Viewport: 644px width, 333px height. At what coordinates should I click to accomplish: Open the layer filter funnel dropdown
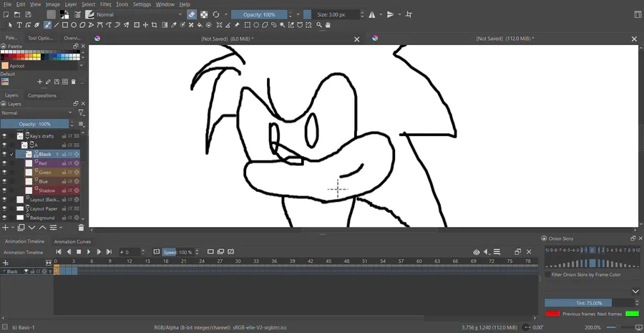pyautogui.click(x=82, y=112)
